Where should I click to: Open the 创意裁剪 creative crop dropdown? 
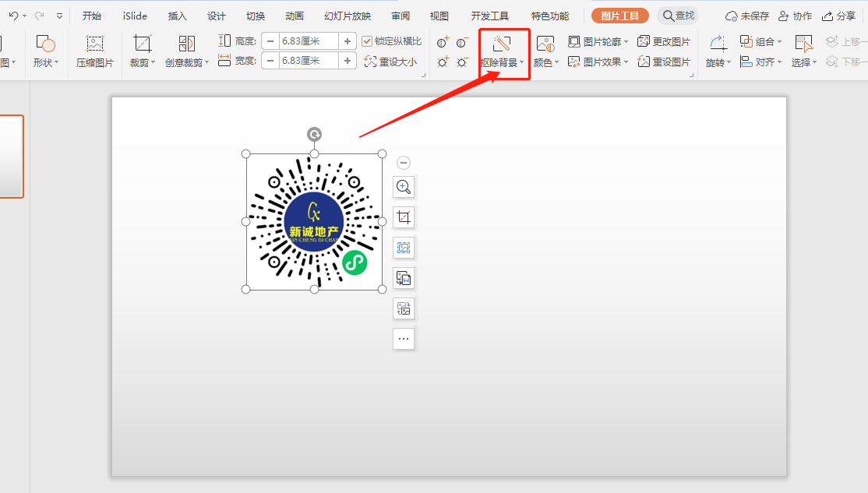click(x=187, y=62)
